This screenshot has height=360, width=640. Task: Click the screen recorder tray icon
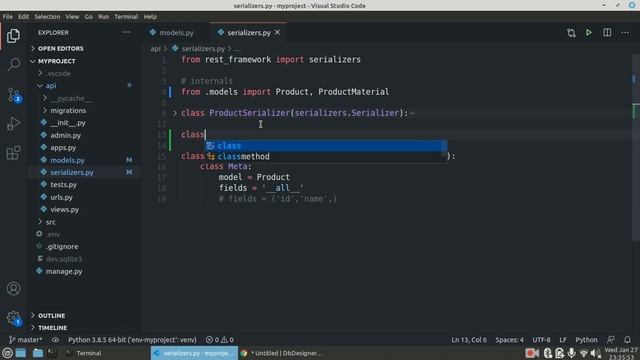[x=531, y=353]
